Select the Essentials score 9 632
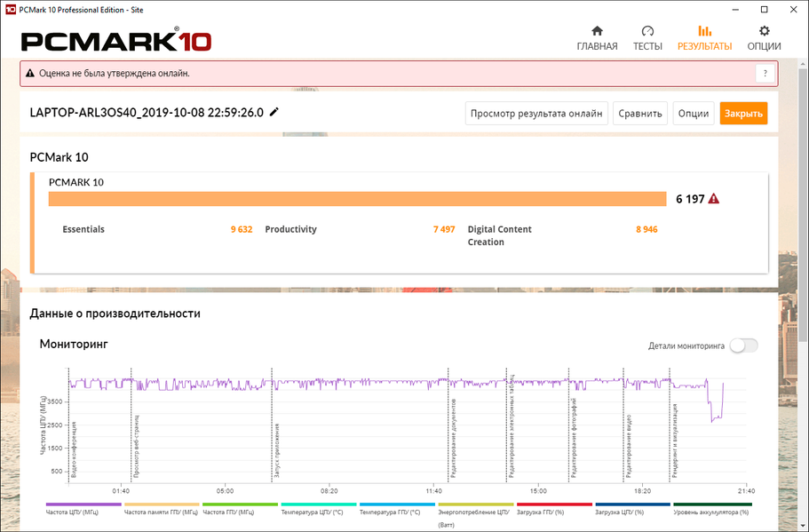809x532 pixels. pos(242,229)
